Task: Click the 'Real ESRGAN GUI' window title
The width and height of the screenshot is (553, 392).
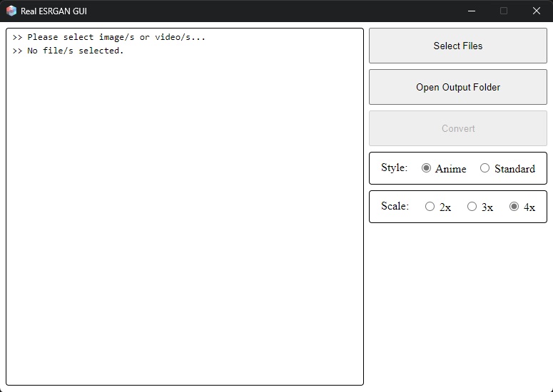Action: click(x=54, y=11)
